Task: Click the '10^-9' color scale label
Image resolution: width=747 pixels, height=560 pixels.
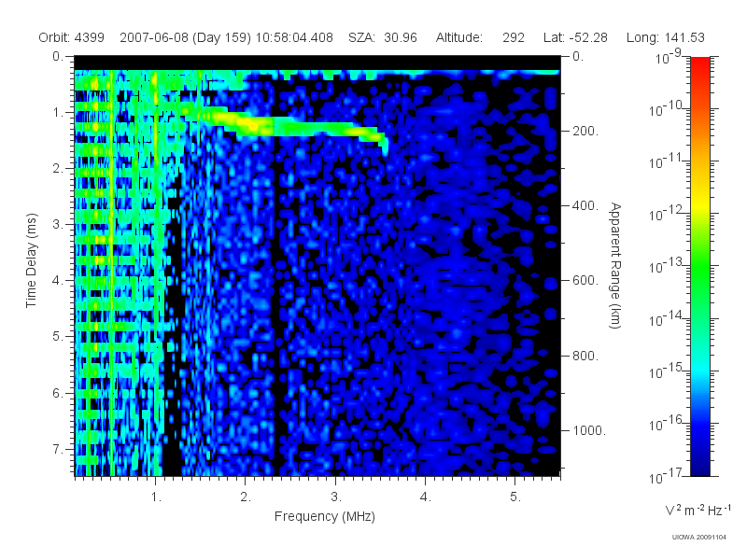Action: coord(669,57)
